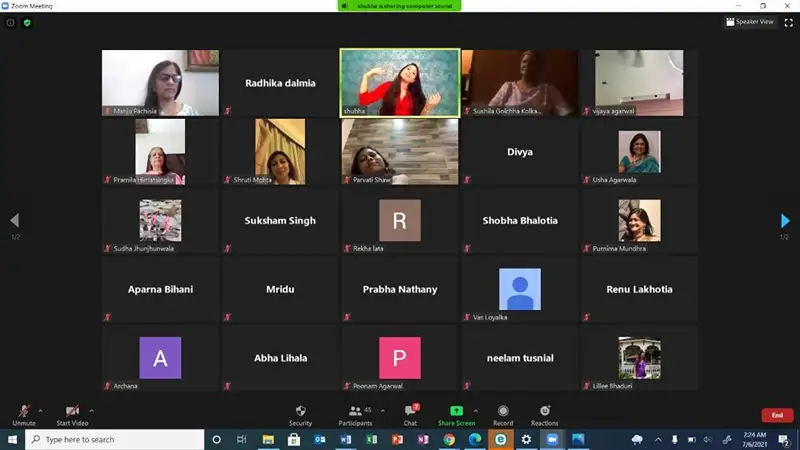Open the Security options
The image size is (800, 450).
point(300,412)
